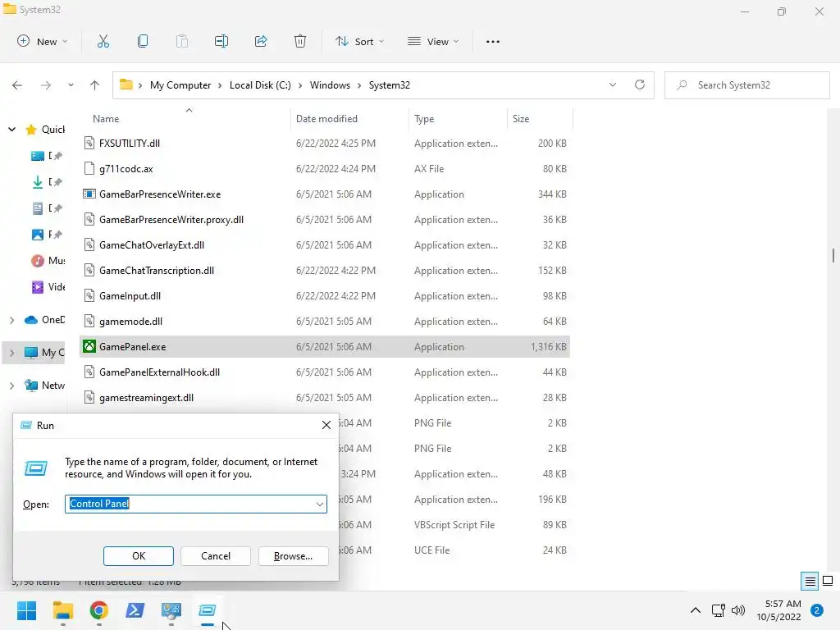Close the Run dialog with X
The width and height of the screenshot is (840, 630).
pyautogui.click(x=326, y=426)
